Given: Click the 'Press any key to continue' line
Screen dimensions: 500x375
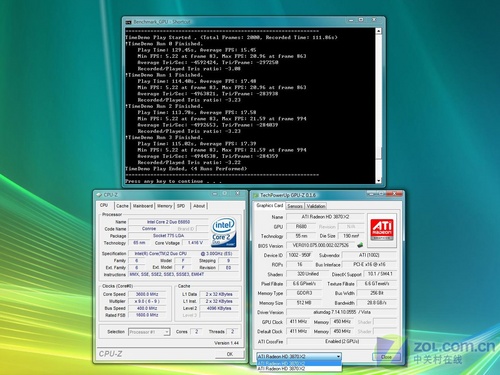Looking at the screenshot, I should point(173,181).
